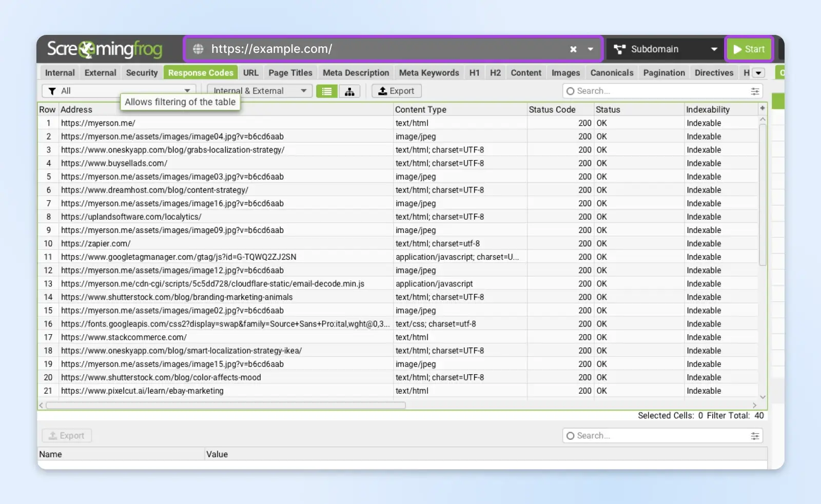Switch to the Page Titles tab

click(290, 73)
